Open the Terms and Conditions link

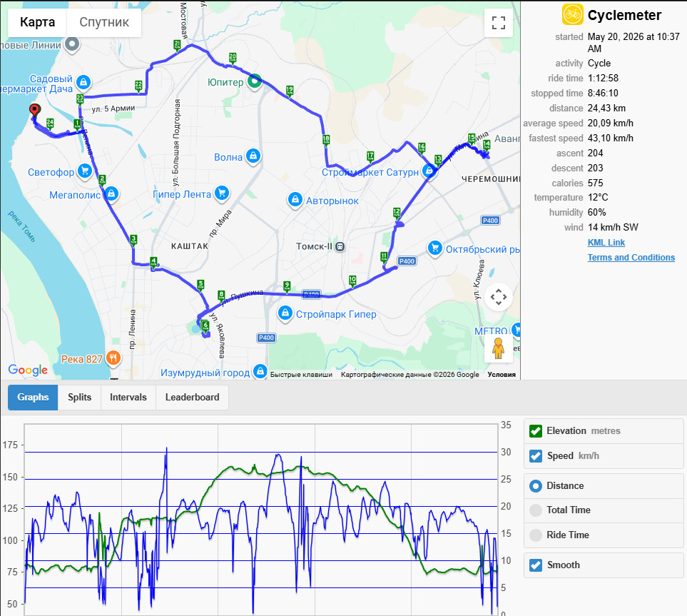[631, 258]
